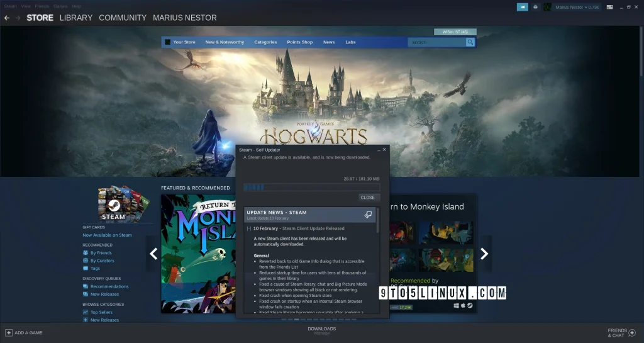Open the Return to Monkey Island cover art
The width and height of the screenshot is (644, 343).
pos(198,254)
